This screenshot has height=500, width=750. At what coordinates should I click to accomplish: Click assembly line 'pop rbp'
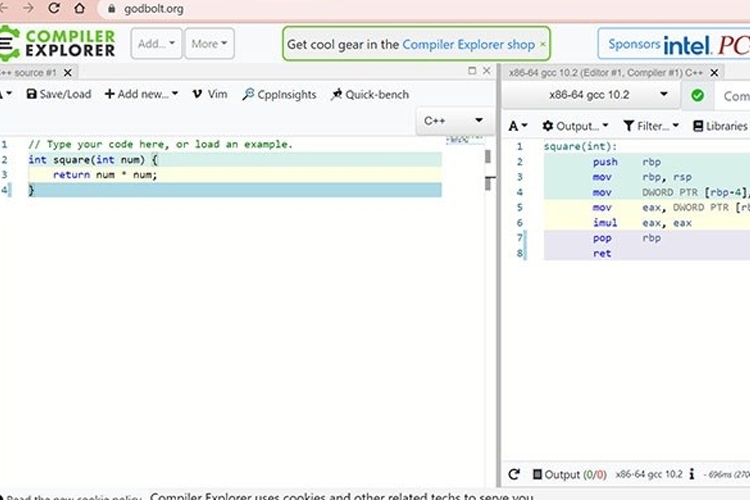pos(647,238)
